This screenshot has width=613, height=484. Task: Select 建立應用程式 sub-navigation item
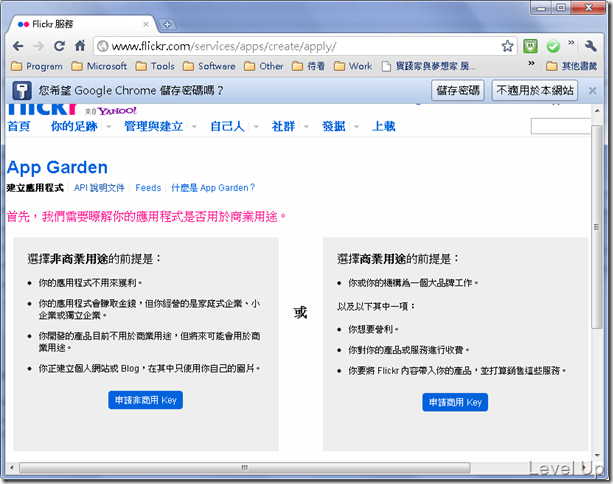(35, 188)
